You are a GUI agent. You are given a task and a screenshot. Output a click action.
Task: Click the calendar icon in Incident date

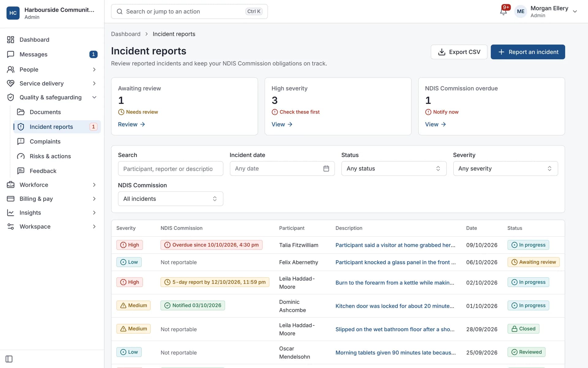coord(326,168)
